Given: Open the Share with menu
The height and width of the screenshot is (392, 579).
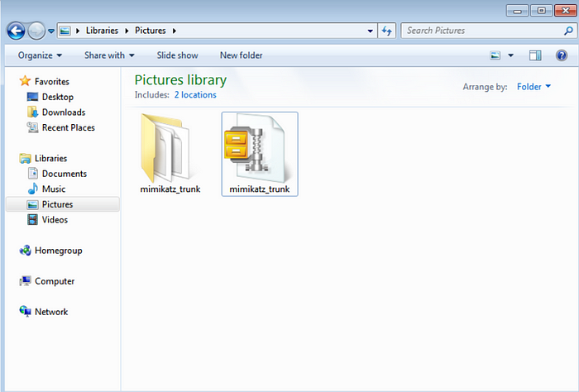Looking at the screenshot, I should (x=109, y=55).
